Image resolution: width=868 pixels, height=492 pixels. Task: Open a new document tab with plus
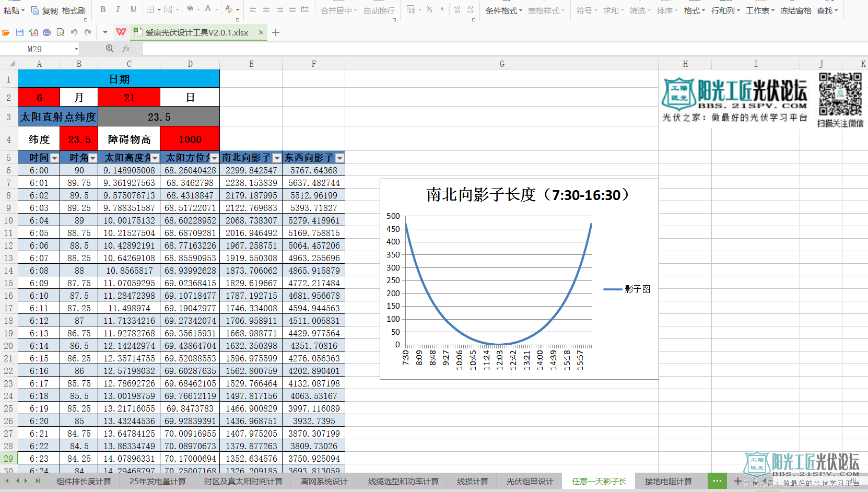pos(276,32)
